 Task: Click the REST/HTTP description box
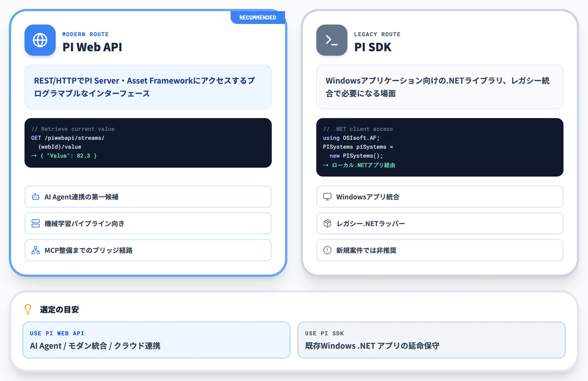[x=148, y=87]
